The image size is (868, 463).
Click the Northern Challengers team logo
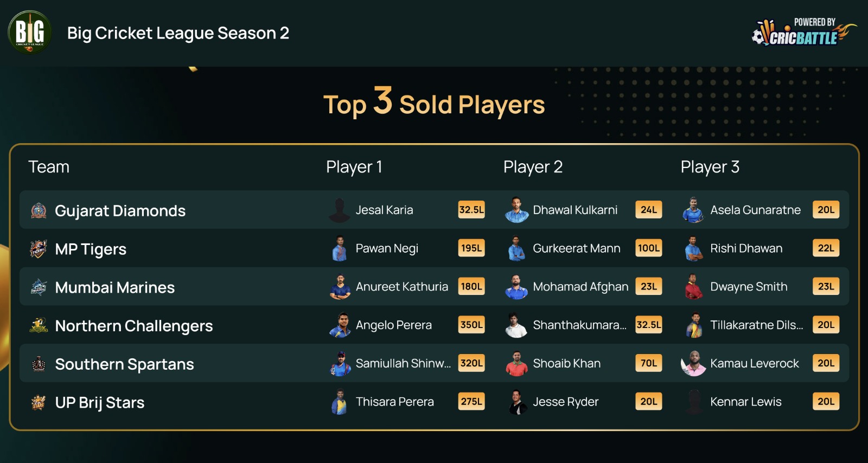point(39,325)
